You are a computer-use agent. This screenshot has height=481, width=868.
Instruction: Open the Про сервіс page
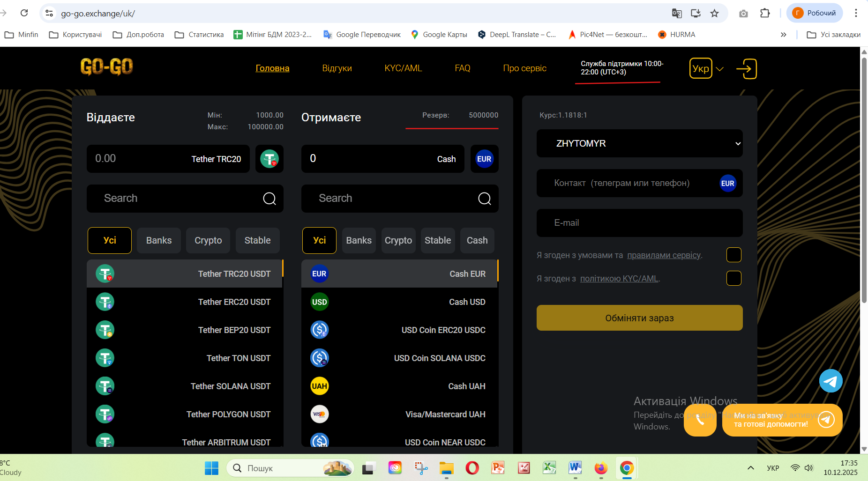tap(524, 68)
